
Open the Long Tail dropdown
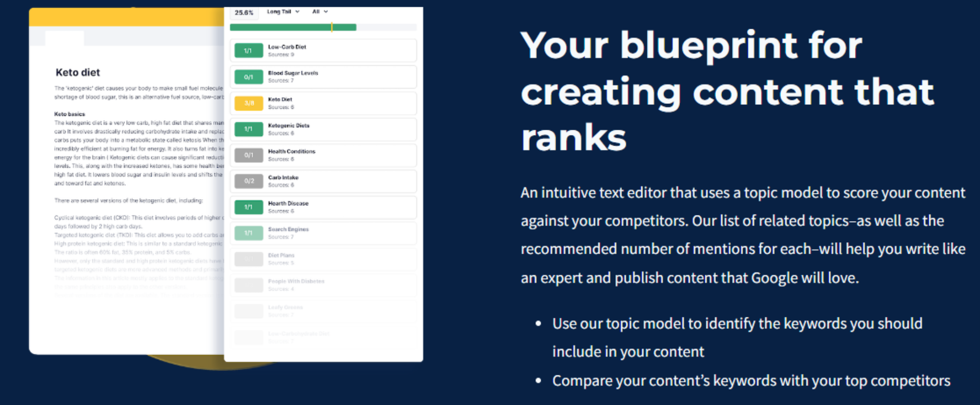[x=283, y=11]
